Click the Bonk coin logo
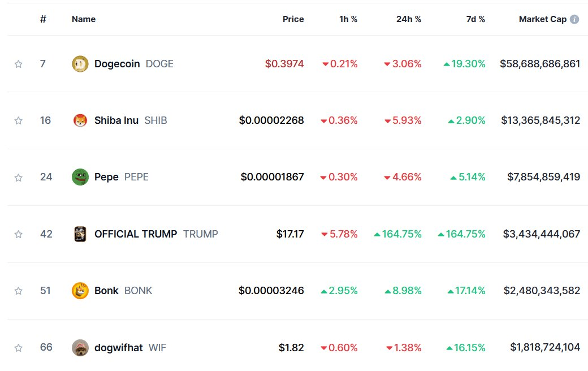The width and height of the screenshot is (588, 371). tap(80, 291)
